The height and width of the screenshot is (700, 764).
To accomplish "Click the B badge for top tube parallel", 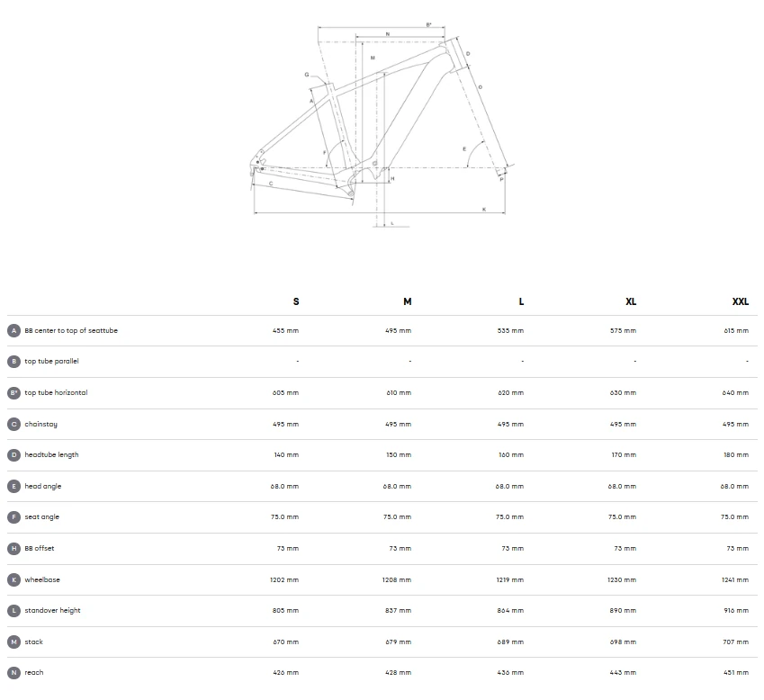I will (13, 362).
